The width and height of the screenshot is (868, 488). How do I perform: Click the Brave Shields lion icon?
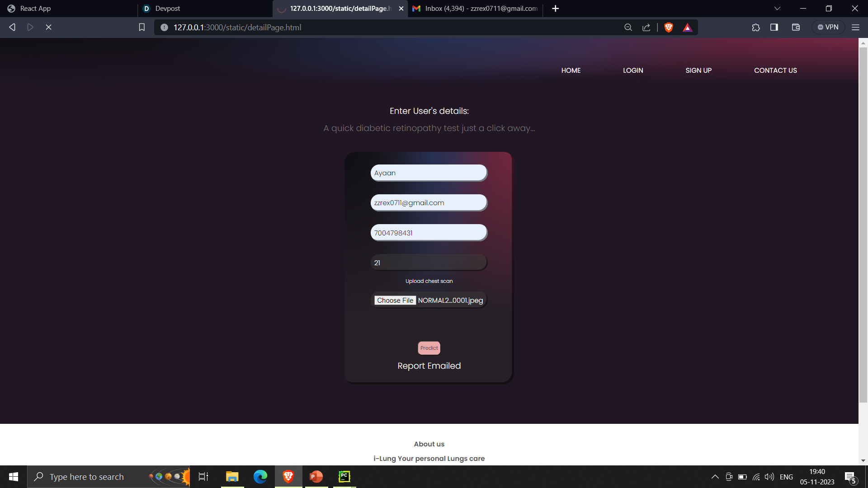click(669, 28)
